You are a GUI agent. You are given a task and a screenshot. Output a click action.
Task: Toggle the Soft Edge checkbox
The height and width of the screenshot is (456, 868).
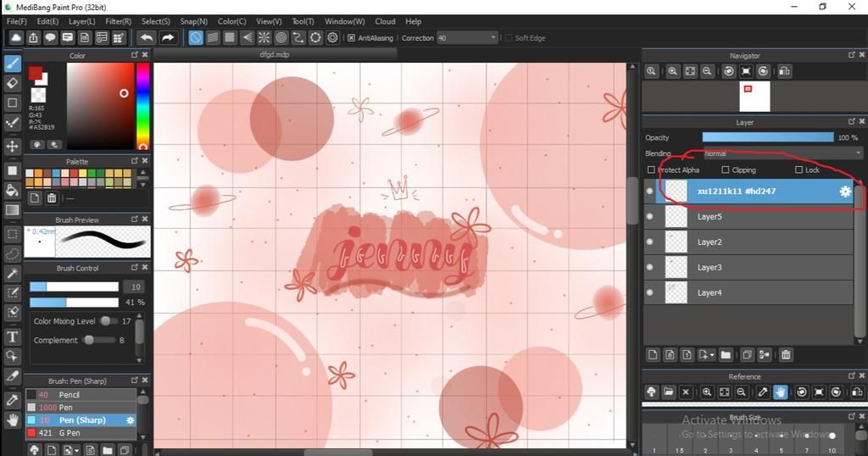click(x=509, y=37)
